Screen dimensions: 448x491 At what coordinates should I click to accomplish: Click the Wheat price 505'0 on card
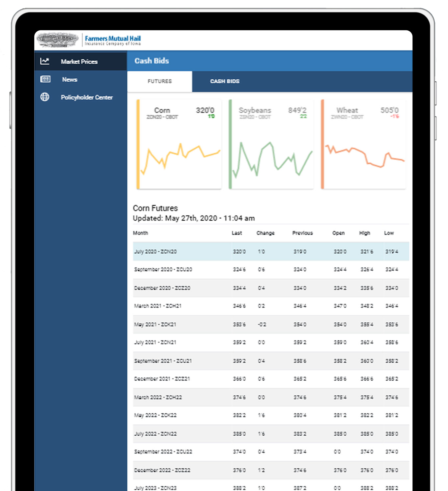pyautogui.click(x=389, y=110)
